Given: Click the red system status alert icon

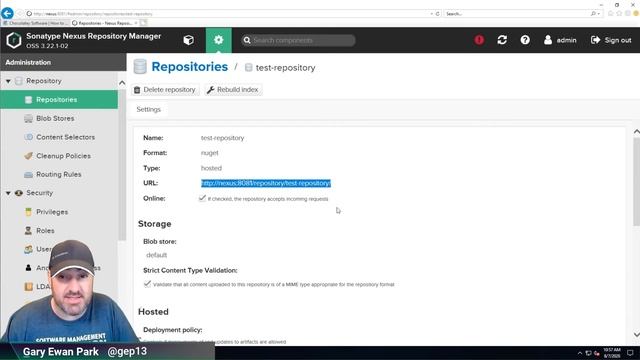Looking at the screenshot, I should click(479, 40).
